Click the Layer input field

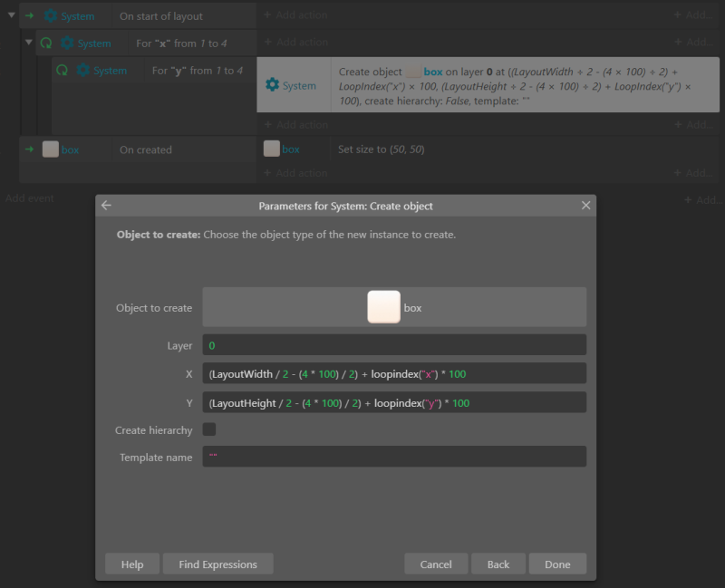click(394, 345)
